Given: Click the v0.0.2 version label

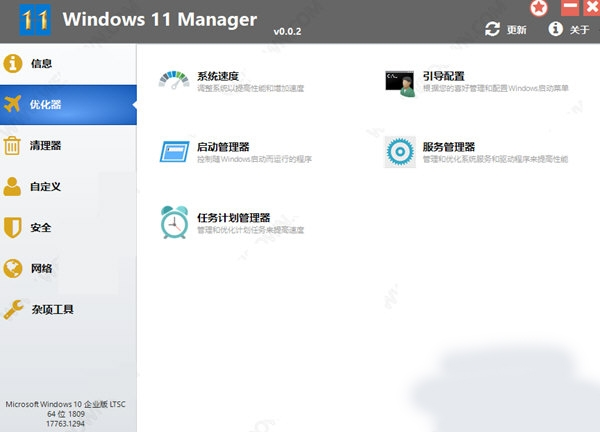Looking at the screenshot, I should pos(287,31).
